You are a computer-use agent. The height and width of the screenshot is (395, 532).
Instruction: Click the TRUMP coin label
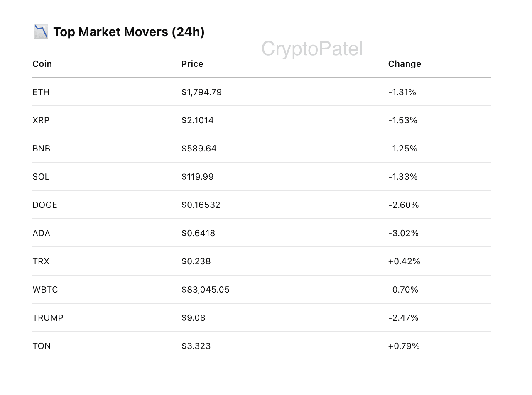[48, 318]
